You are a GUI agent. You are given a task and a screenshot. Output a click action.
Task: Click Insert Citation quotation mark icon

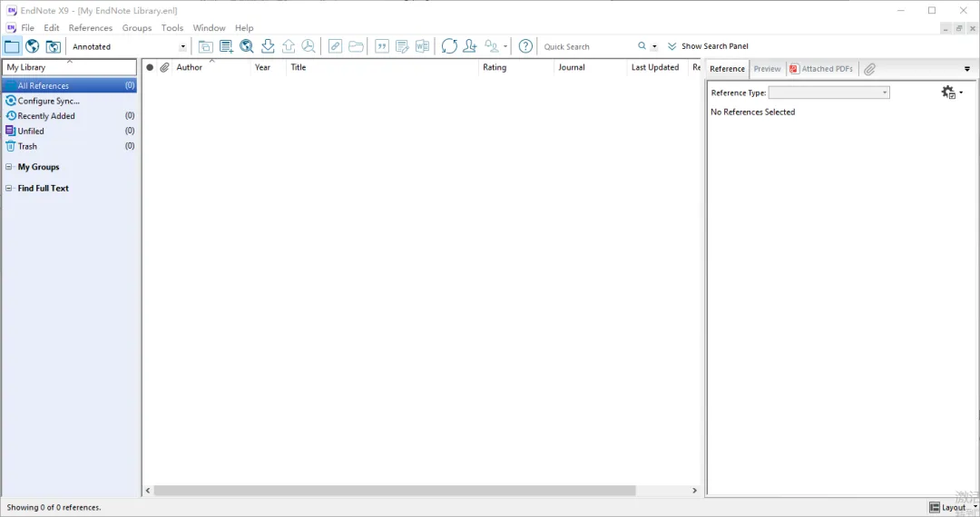click(382, 46)
